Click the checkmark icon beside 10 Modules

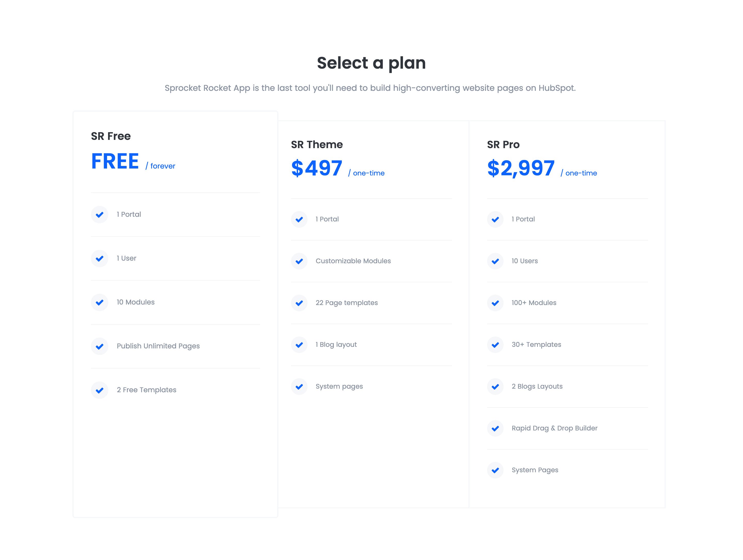(99, 302)
